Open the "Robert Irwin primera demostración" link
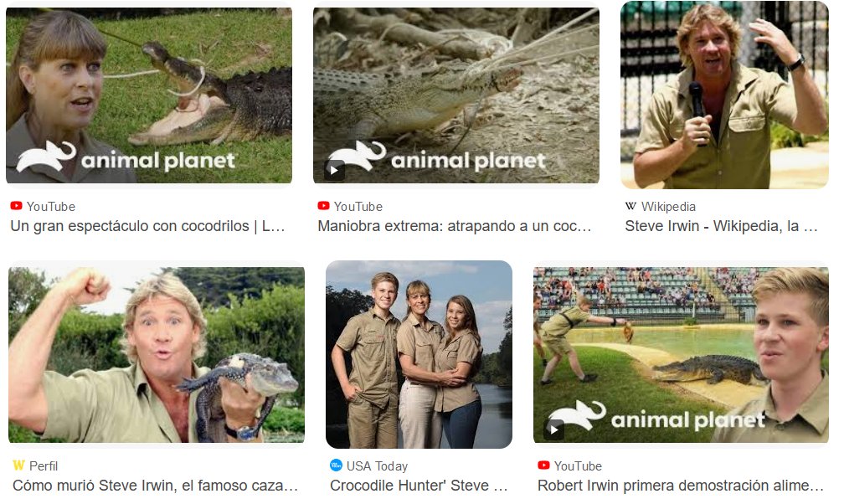The width and height of the screenshot is (844, 504). [x=681, y=486]
